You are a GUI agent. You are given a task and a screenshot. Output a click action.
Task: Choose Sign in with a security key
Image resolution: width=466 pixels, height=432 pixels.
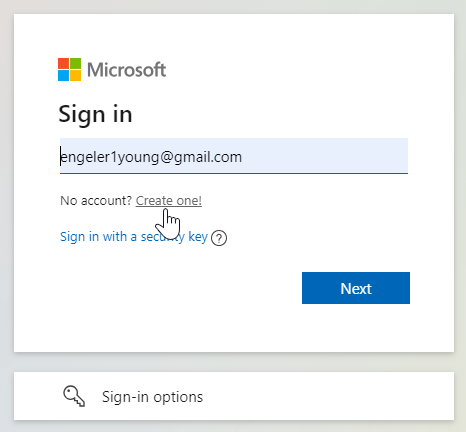[134, 237]
